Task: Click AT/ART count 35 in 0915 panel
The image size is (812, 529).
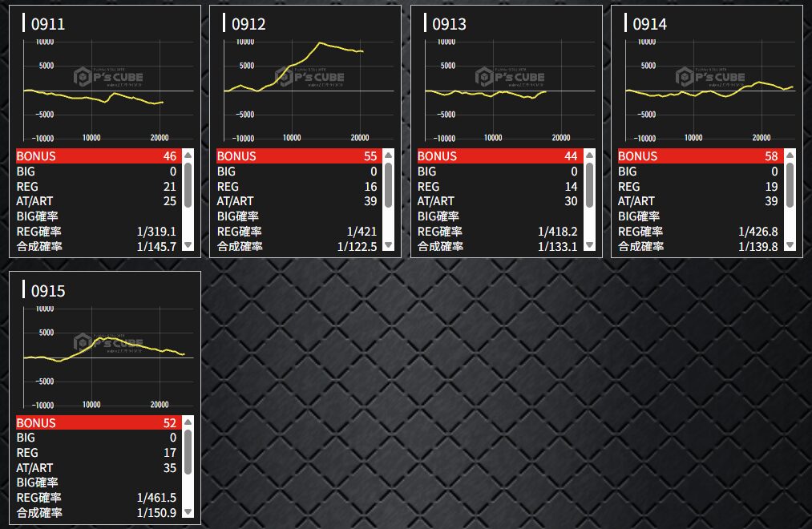Action: point(170,468)
